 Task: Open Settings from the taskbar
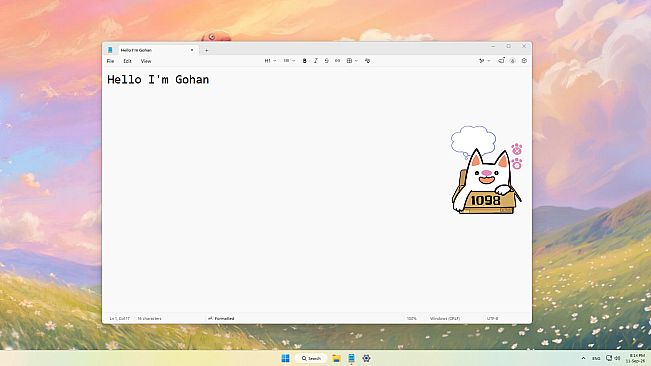366,358
